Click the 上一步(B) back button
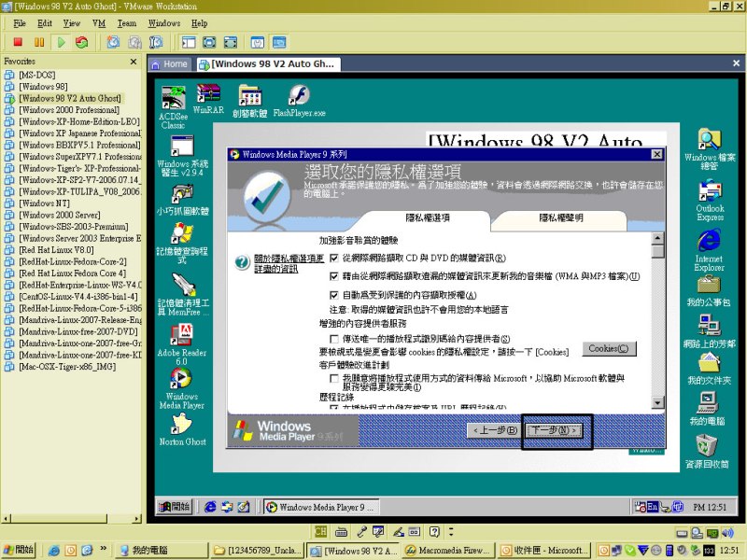The image size is (747, 560). (x=495, y=430)
